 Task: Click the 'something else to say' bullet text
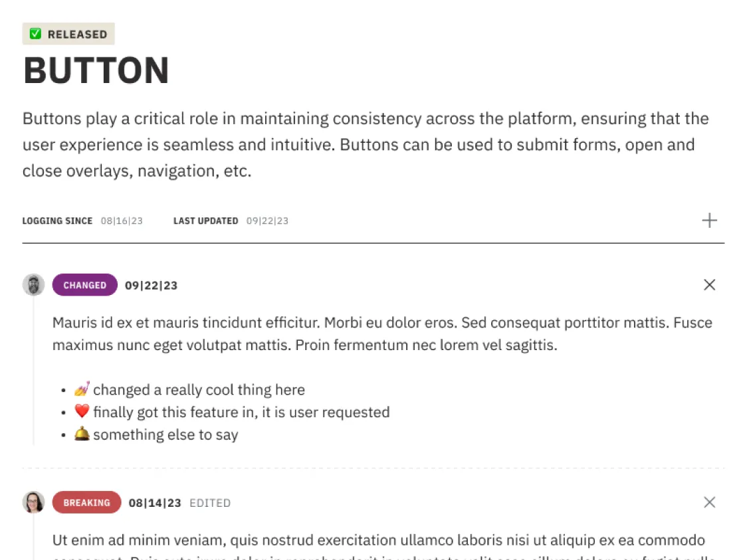coord(165,435)
